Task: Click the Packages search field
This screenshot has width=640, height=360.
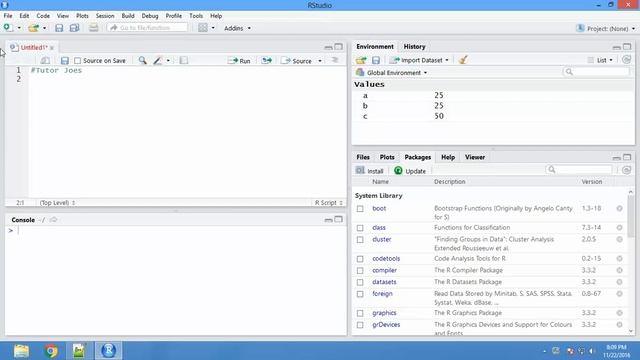Action: point(579,169)
